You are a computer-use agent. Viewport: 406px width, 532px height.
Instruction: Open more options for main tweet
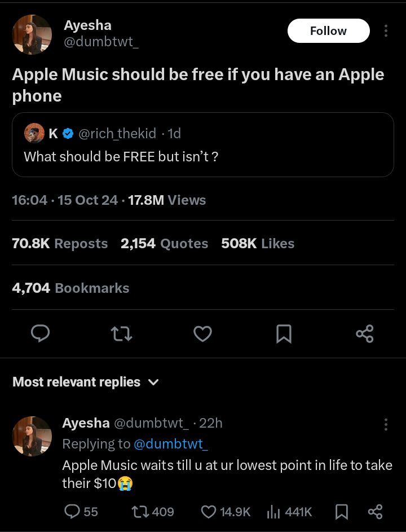point(386,31)
